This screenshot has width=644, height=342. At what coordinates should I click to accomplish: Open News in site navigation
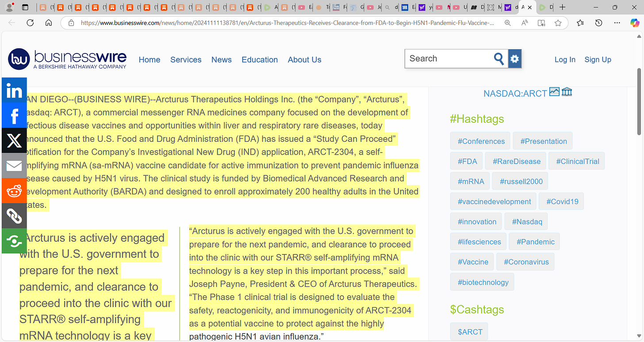(x=222, y=60)
